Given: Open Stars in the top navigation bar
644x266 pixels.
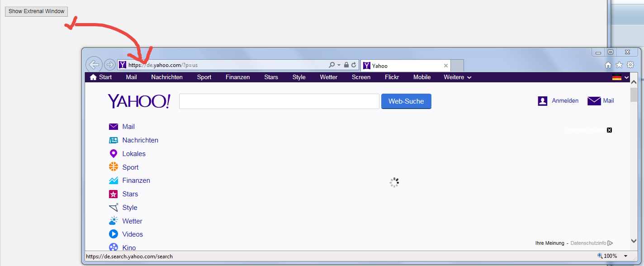Looking at the screenshot, I should (271, 77).
